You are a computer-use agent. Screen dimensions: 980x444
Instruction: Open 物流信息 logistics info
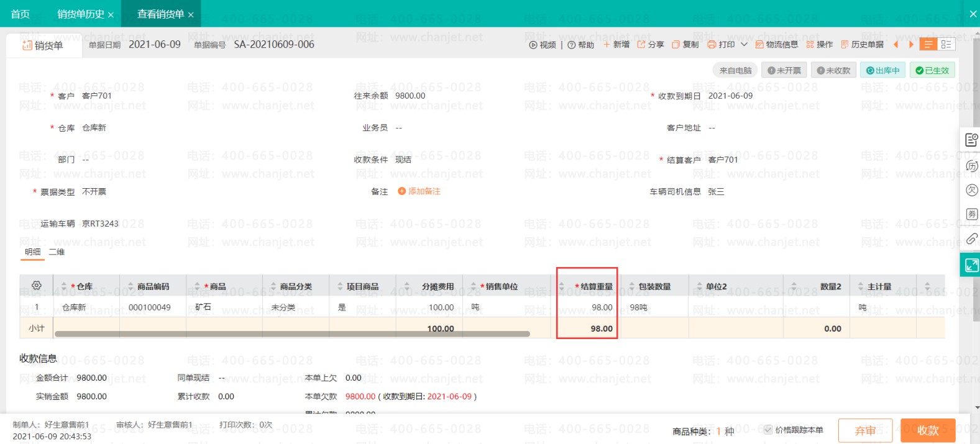777,45
